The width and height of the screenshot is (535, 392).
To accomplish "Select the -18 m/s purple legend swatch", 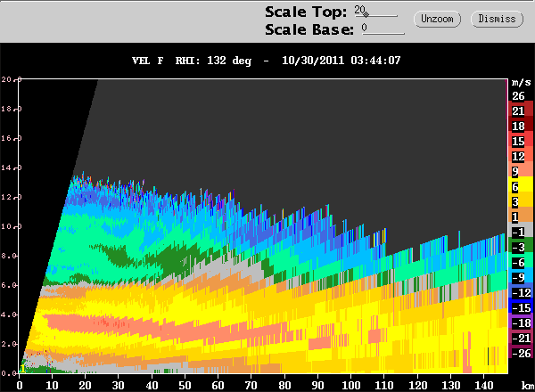I will tap(521, 323).
